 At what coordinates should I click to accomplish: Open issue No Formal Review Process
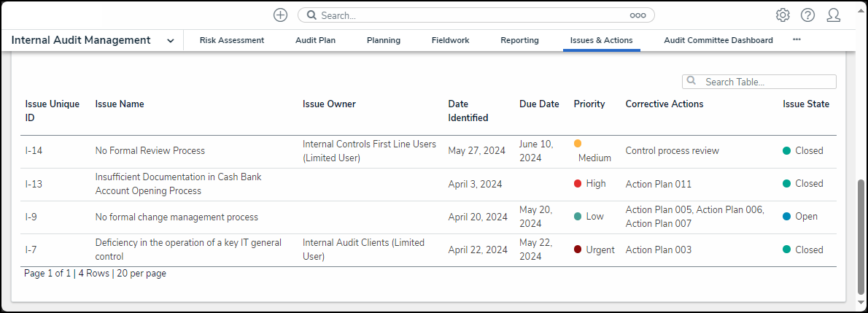coord(150,151)
